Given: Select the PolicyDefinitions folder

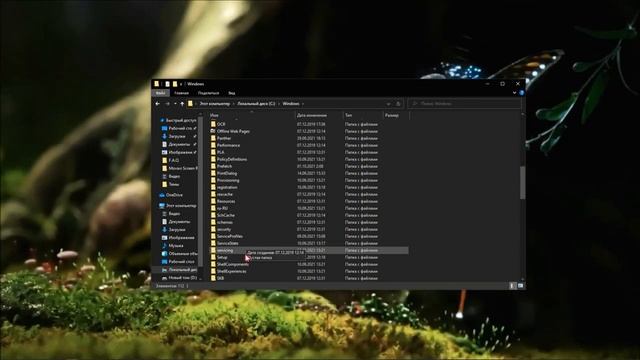Looking at the screenshot, I should [231, 159].
